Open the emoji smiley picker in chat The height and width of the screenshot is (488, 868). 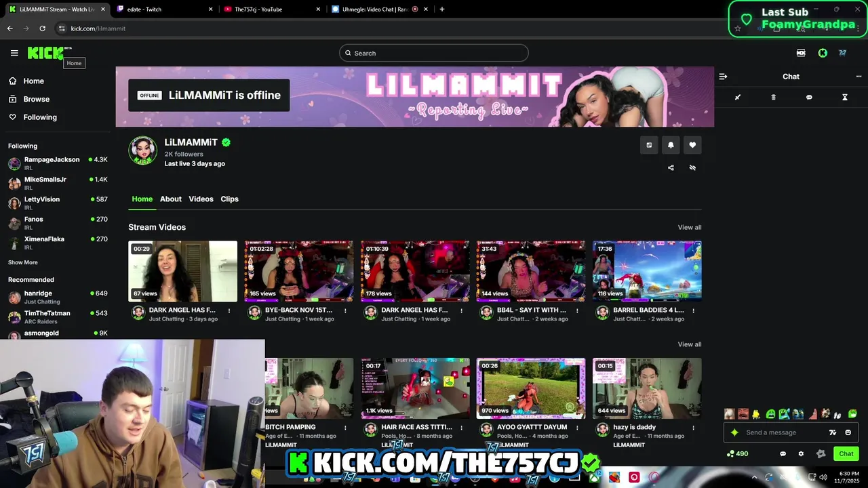pyautogui.click(x=848, y=432)
